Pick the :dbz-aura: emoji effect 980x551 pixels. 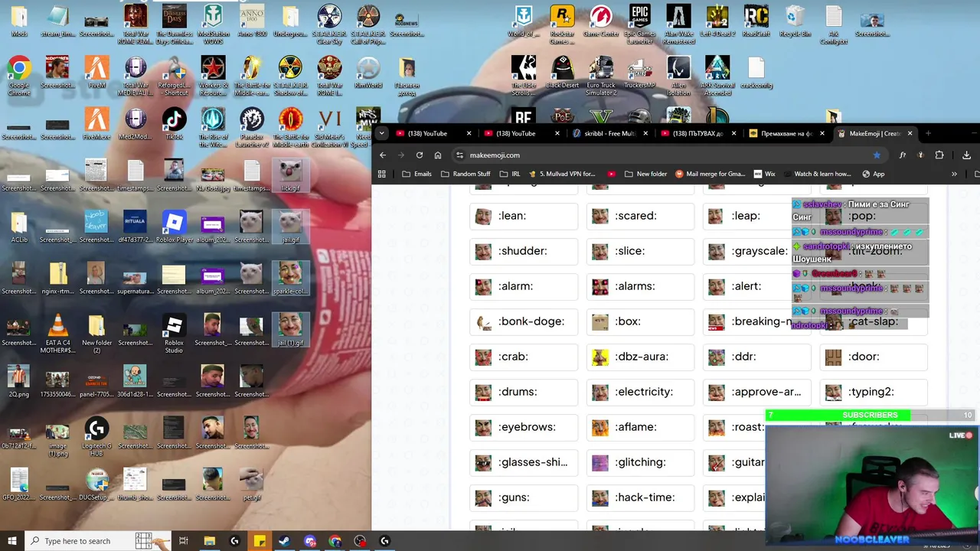tap(640, 357)
